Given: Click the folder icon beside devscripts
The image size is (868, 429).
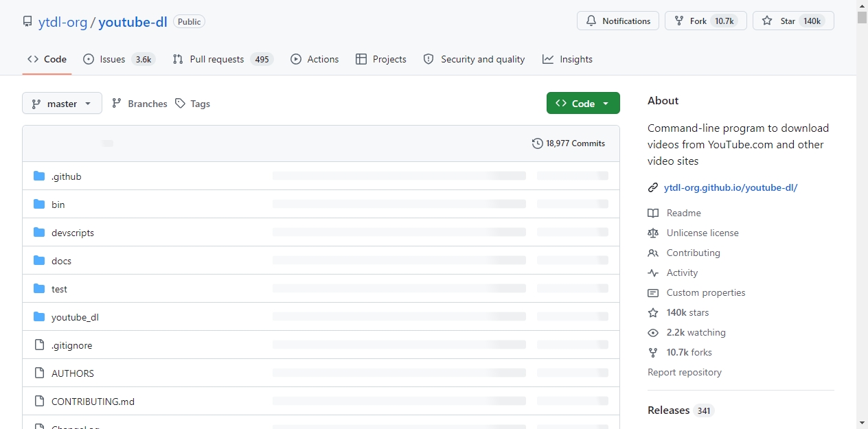Looking at the screenshot, I should tap(39, 233).
